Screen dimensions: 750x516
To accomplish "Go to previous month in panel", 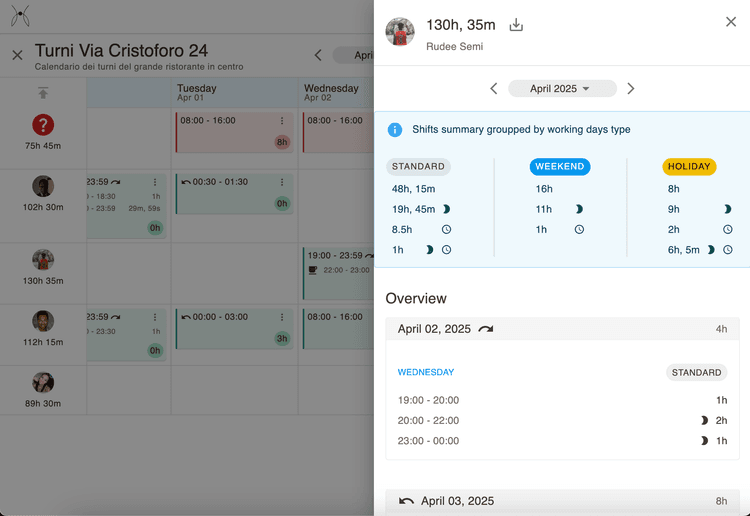I will tap(494, 89).
